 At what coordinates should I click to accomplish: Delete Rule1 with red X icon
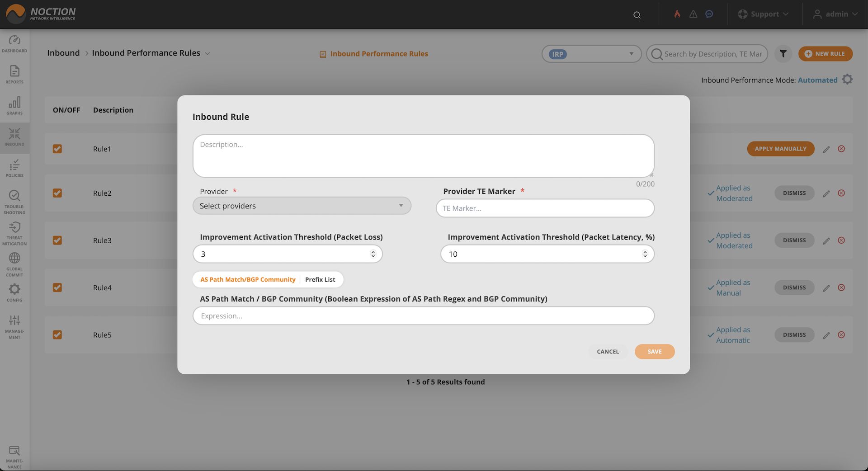click(x=841, y=149)
